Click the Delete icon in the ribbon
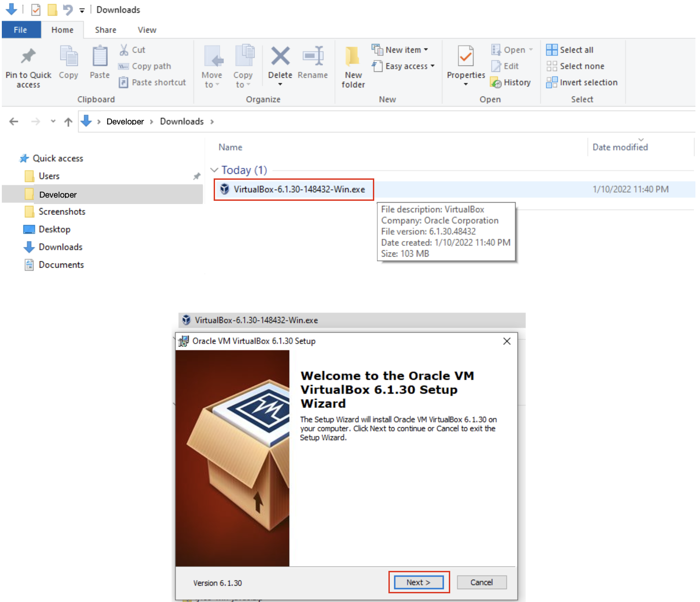Viewport: 700px width, 602px height. click(280, 57)
